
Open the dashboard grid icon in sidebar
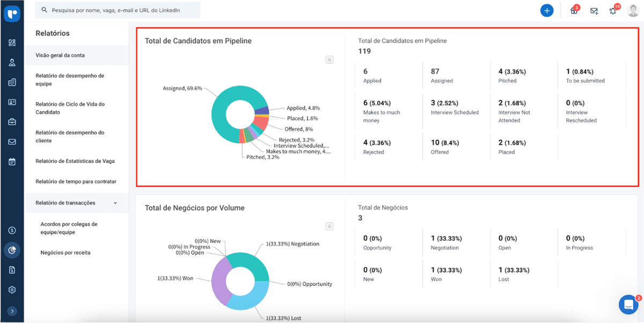tap(12, 42)
